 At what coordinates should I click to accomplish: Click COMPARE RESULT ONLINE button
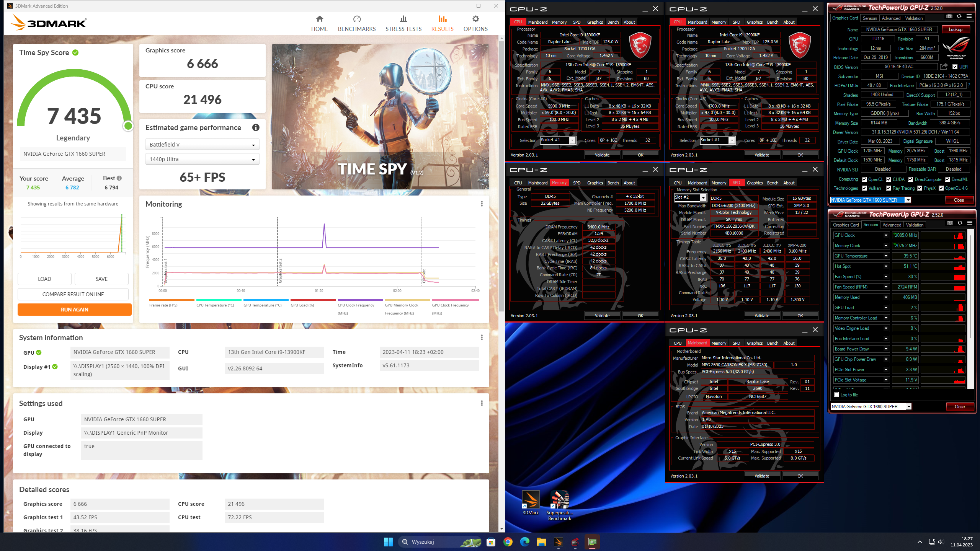73,294
